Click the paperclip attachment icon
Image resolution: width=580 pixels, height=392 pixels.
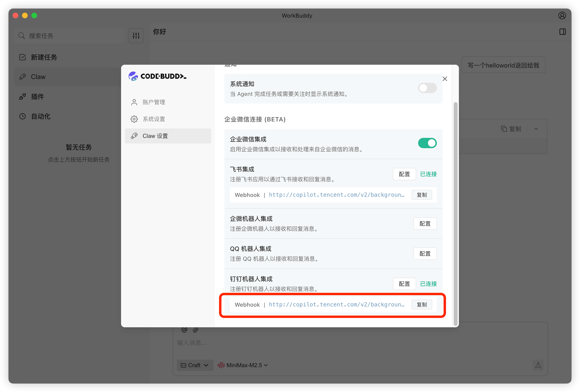point(196,329)
